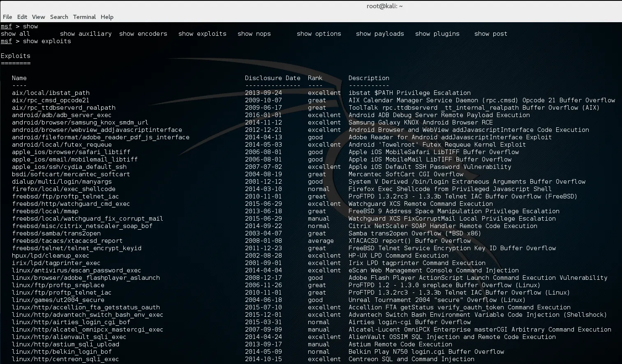Click the root@kali window title text

point(385,6)
